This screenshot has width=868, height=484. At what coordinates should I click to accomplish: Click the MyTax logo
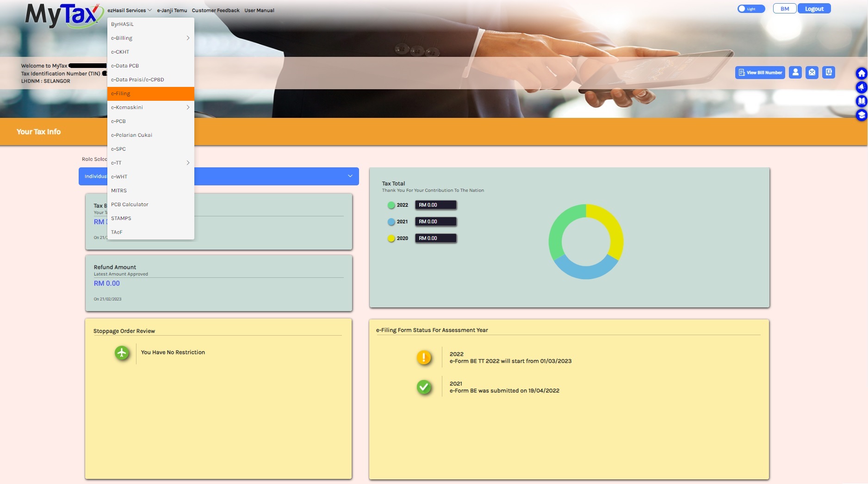tap(63, 15)
